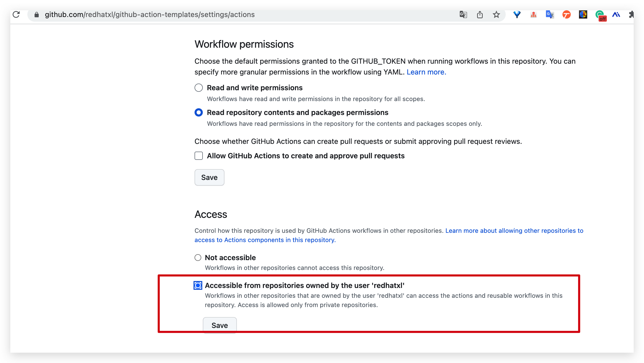The height and width of the screenshot is (363, 644).
Task: Click the orange T extension icon
Action: pos(566,14)
